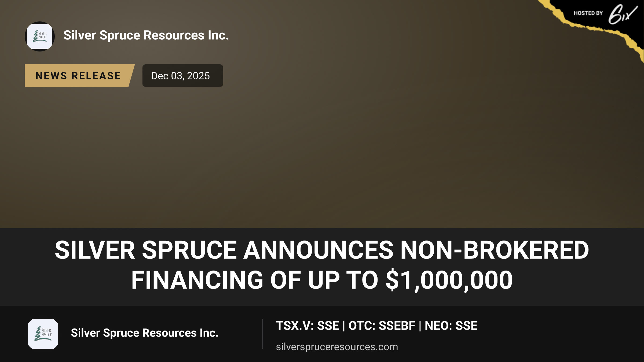Click the vertical divider line in footer
This screenshot has height=362, width=644.
pyautogui.click(x=262, y=334)
